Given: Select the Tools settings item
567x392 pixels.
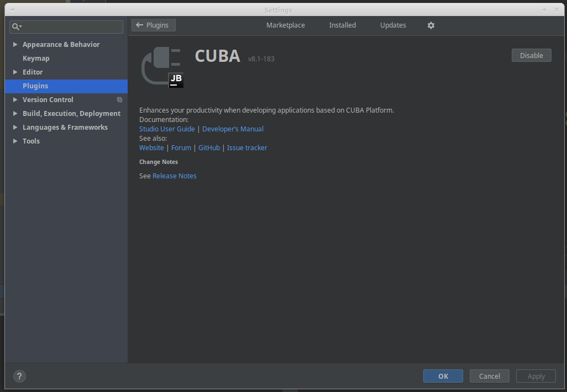Looking at the screenshot, I should (x=31, y=141).
